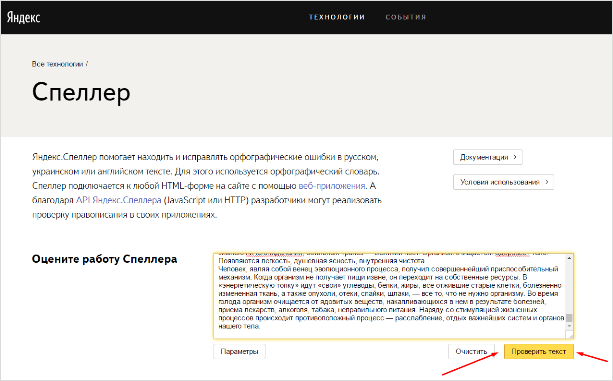Open the Технологии menu item
Screen dimensions: 613x381
[337, 17]
